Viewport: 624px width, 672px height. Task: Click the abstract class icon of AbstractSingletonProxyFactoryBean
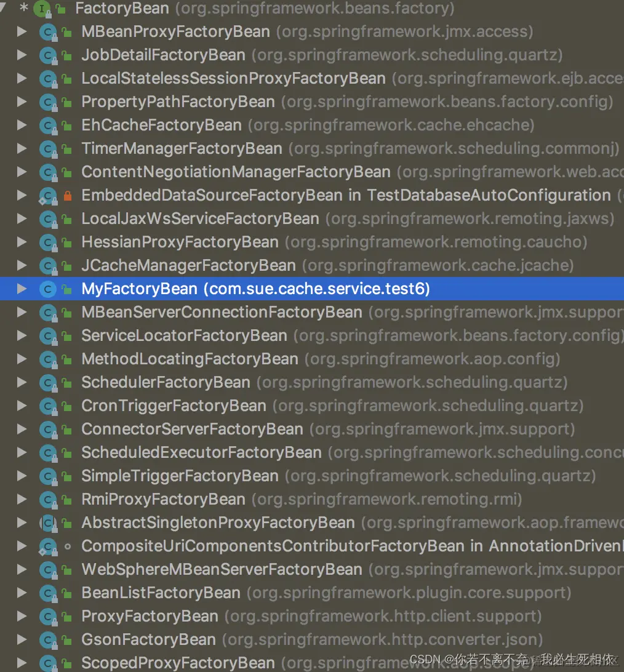click(x=48, y=523)
